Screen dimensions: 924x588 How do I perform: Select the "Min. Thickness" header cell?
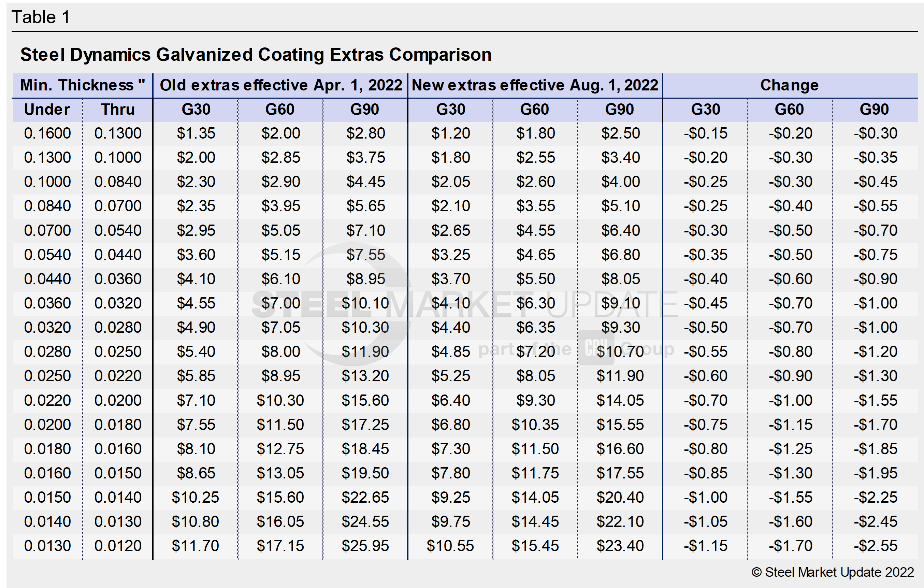point(83,85)
